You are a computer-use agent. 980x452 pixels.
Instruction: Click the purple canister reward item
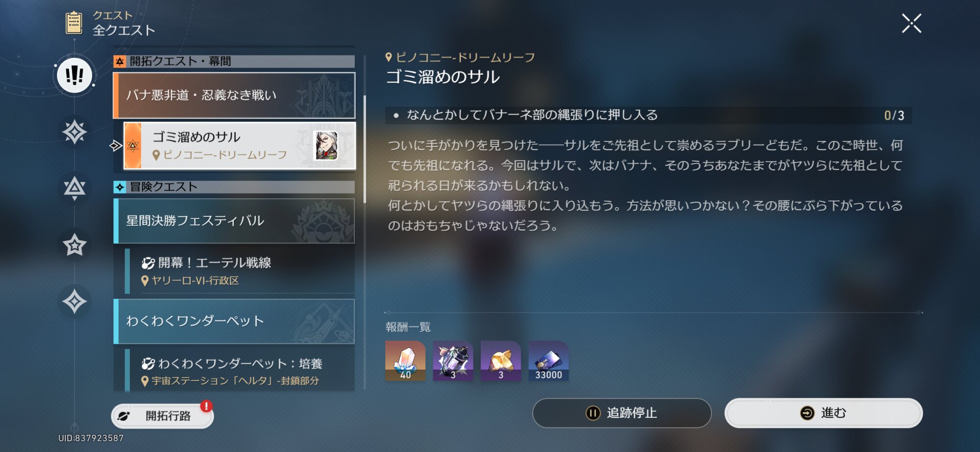[x=453, y=361]
